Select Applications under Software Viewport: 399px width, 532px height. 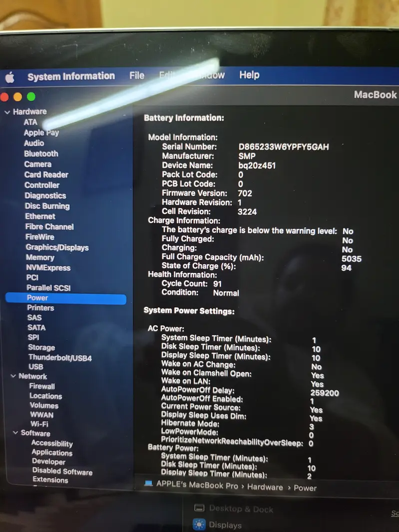52,453
